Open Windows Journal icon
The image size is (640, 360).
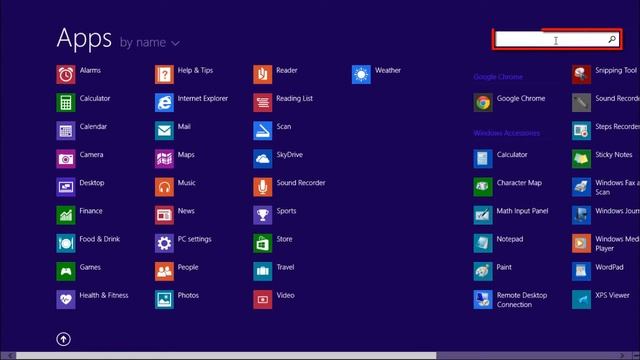click(582, 216)
